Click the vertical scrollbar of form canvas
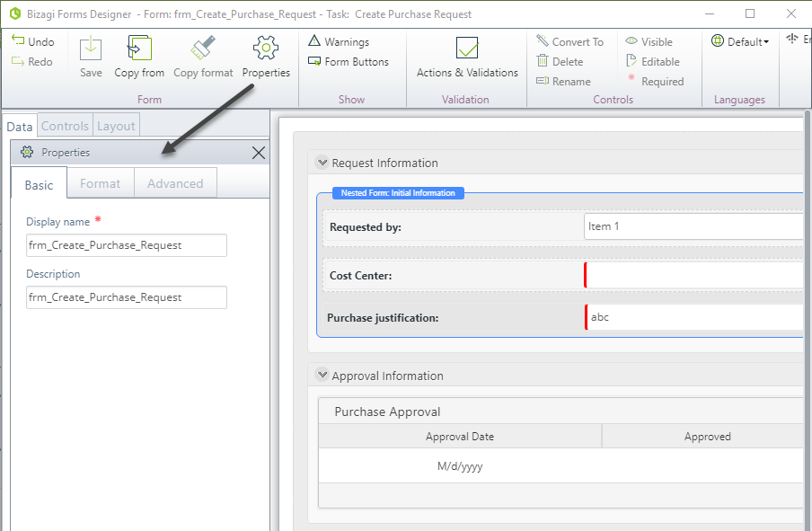Screen dimensions: 812x531 808,320
